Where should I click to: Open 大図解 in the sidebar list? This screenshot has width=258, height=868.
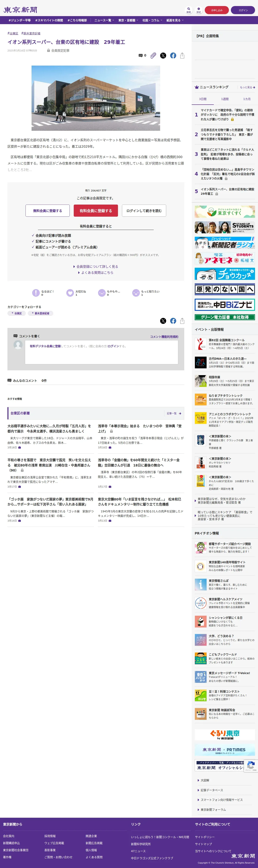click(x=205, y=780)
